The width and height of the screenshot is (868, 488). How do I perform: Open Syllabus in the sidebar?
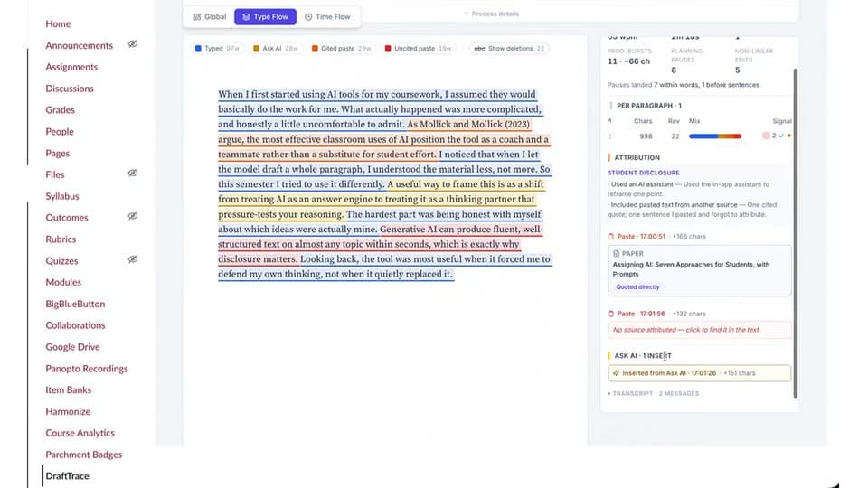(62, 196)
